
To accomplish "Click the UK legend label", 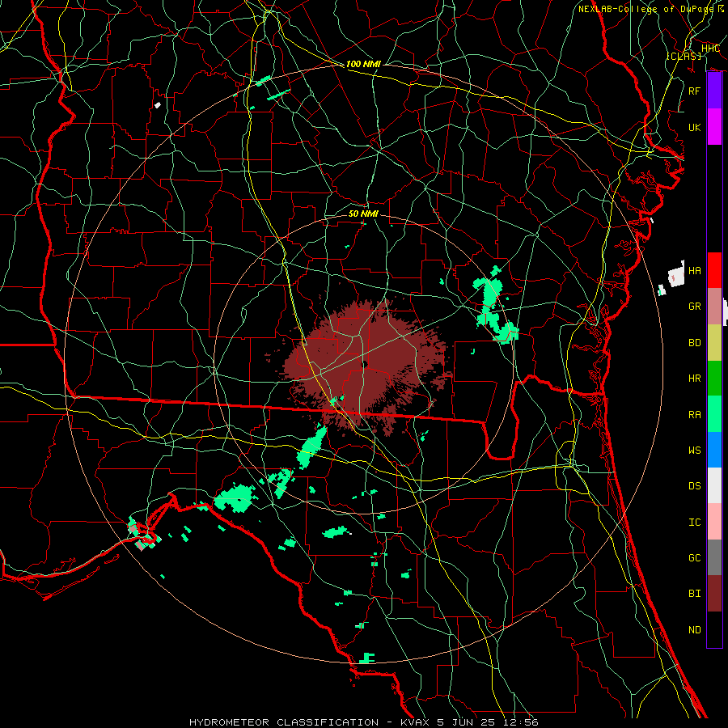I will pyautogui.click(x=695, y=127).
